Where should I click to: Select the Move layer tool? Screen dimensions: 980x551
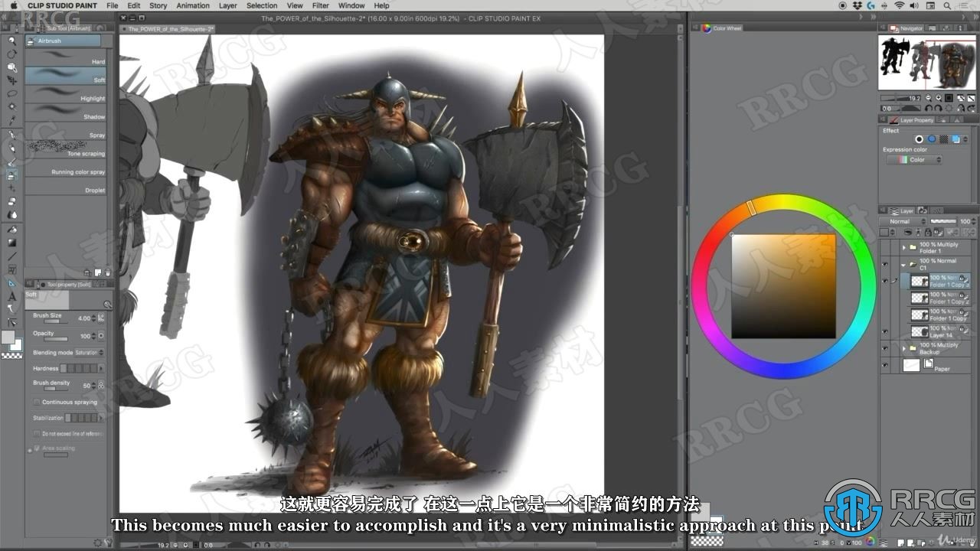11,80
